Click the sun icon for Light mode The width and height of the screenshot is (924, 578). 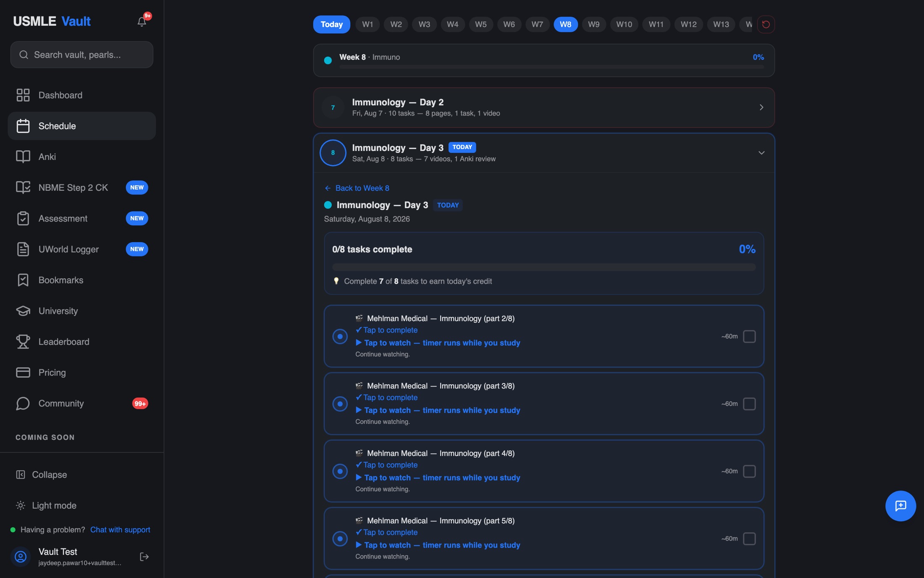(x=21, y=505)
